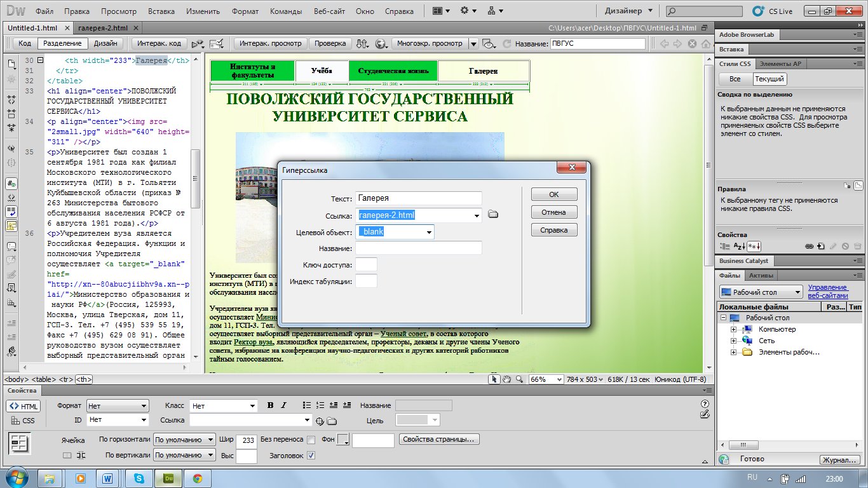The image size is (868, 488).
Task: Click the Журнал button in Files panel
Action: 840,460
